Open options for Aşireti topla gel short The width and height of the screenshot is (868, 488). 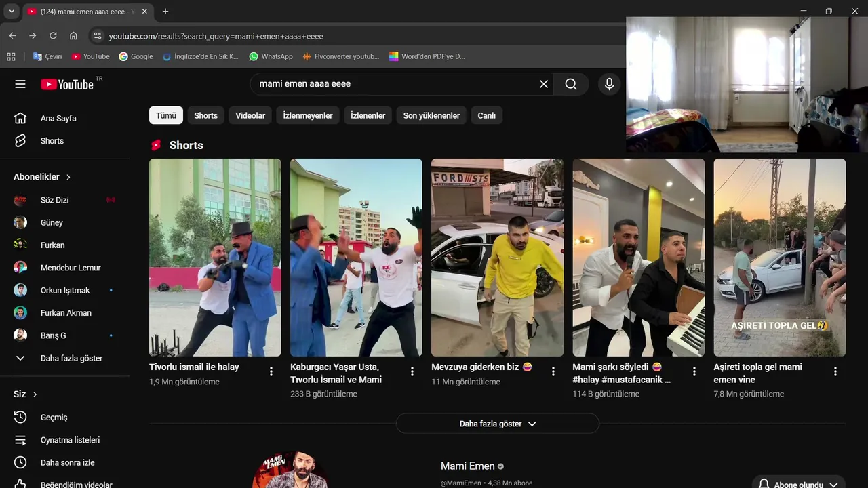click(x=835, y=371)
